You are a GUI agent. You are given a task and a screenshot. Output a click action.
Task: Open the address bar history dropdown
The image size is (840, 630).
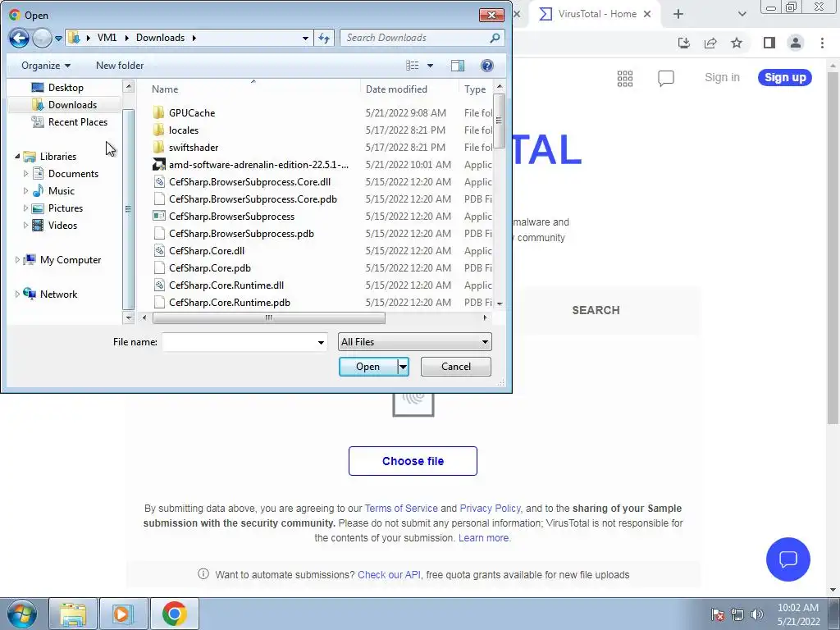coord(305,38)
